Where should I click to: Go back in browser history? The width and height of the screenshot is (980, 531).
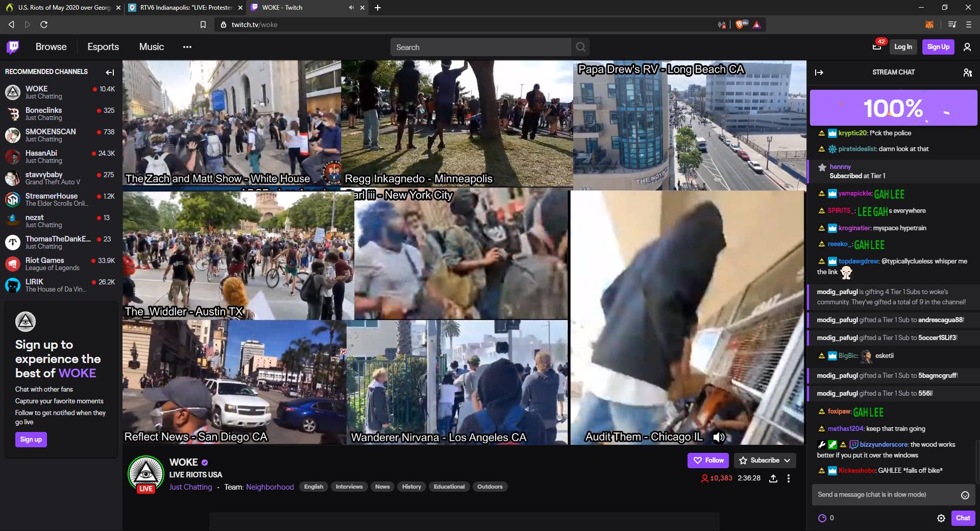[11, 25]
